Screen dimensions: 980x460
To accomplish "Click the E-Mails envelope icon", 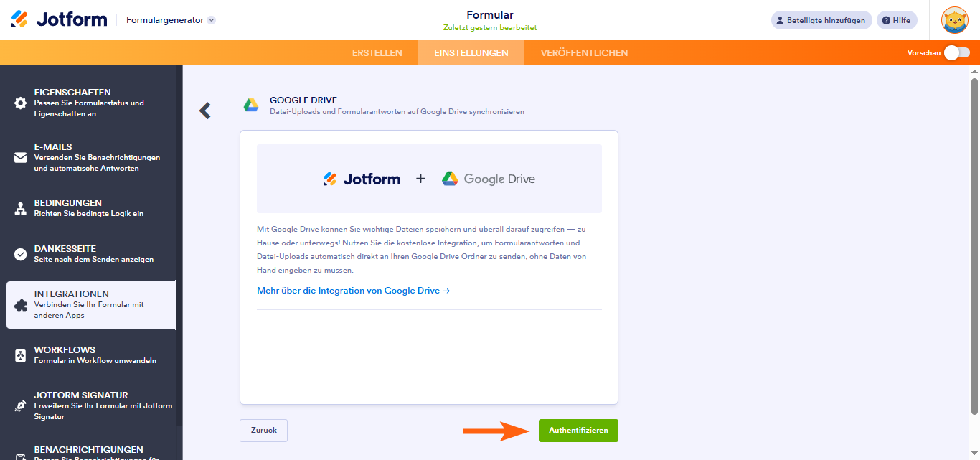I will 21,157.
